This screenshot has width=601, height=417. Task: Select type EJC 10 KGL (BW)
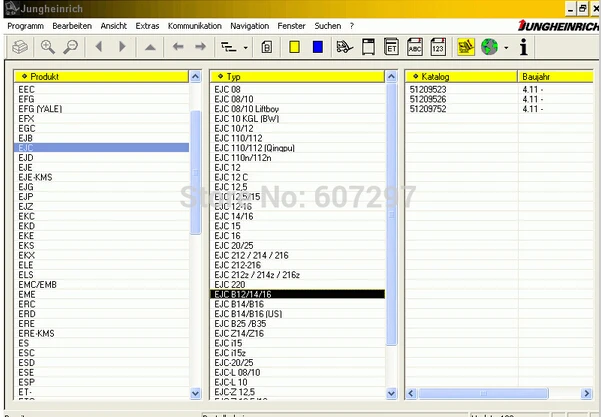297,119
